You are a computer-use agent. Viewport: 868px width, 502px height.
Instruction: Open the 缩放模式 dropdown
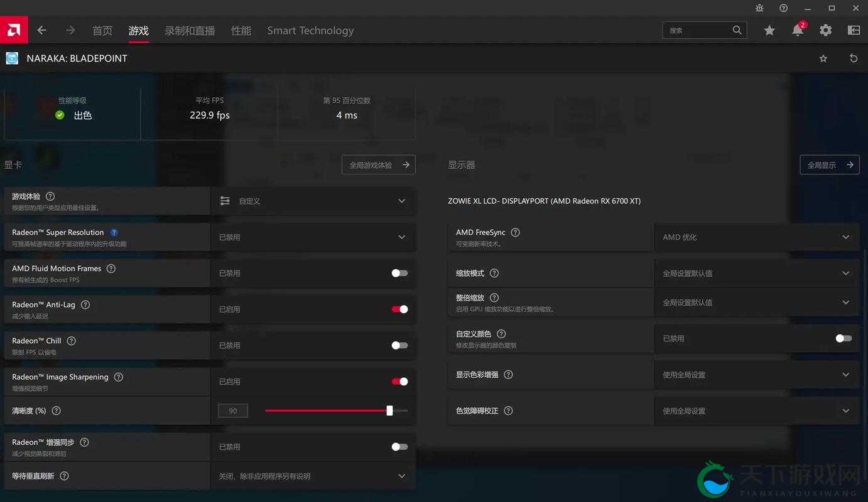tap(757, 274)
